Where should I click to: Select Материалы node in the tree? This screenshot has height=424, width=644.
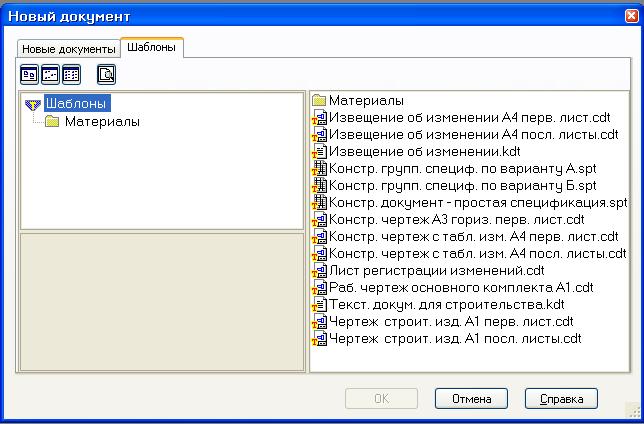[102, 122]
